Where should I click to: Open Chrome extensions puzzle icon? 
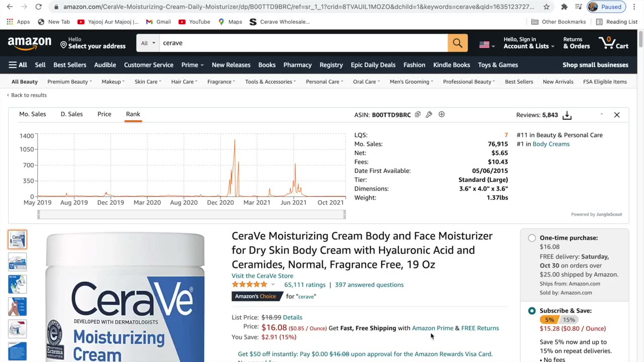564,7
